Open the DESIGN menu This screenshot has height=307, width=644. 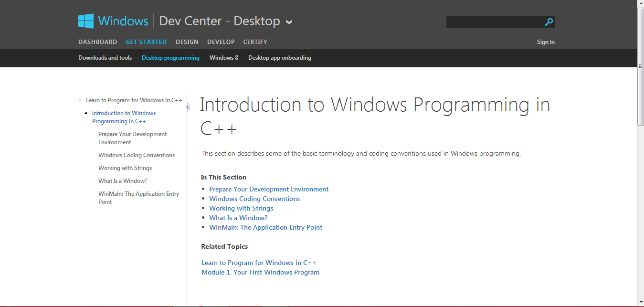pyautogui.click(x=187, y=42)
